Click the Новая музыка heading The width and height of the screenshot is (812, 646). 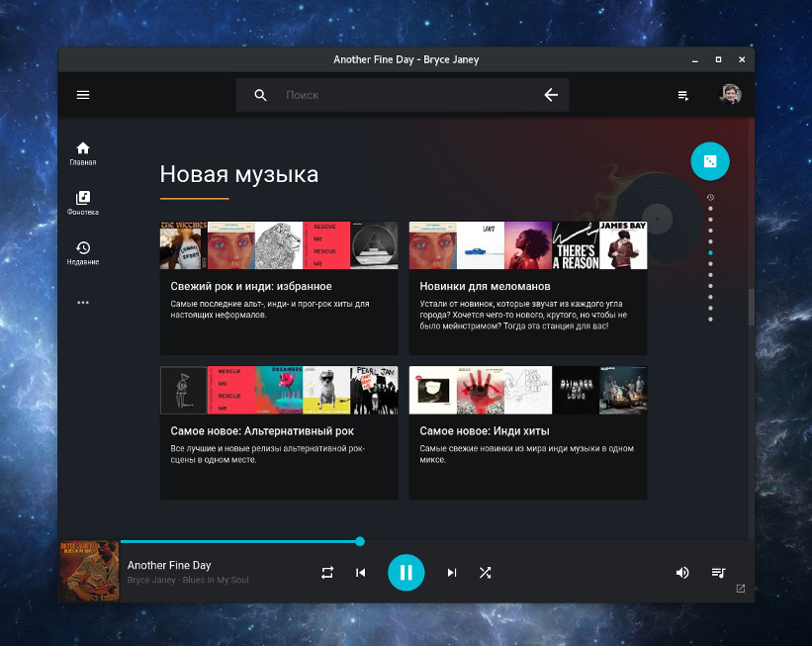238,174
